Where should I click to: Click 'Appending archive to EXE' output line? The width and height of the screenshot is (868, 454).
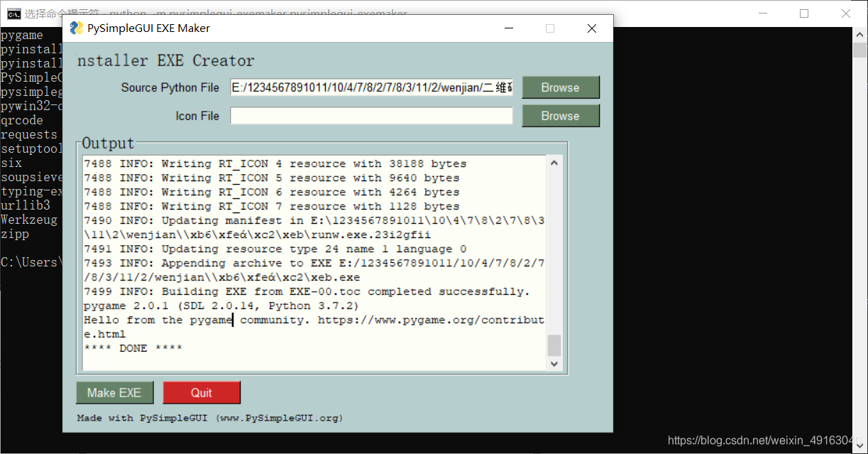[314, 270]
